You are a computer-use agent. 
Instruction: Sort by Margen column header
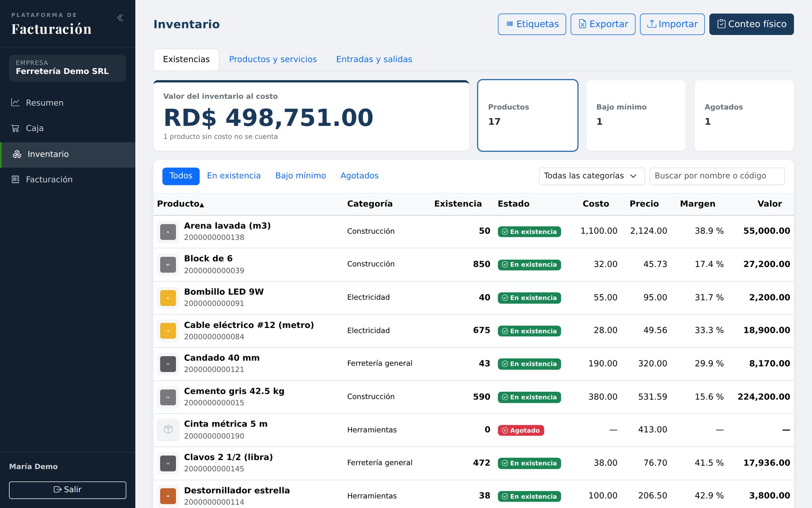[x=698, y=204]
